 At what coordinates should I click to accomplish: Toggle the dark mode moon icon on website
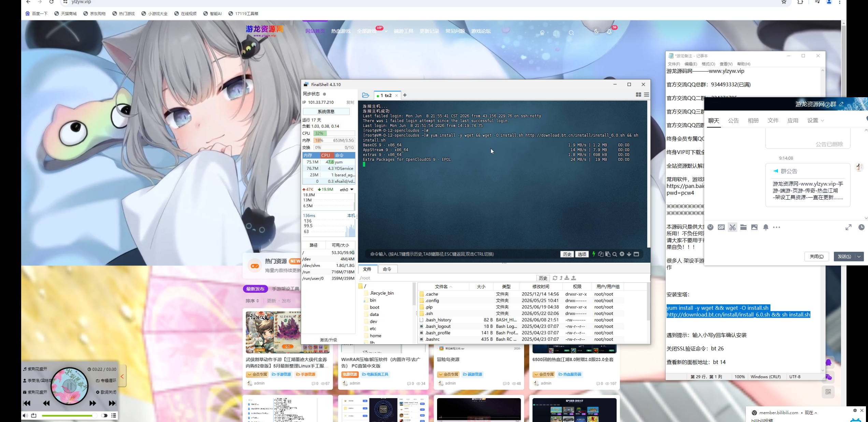point(596,31)
